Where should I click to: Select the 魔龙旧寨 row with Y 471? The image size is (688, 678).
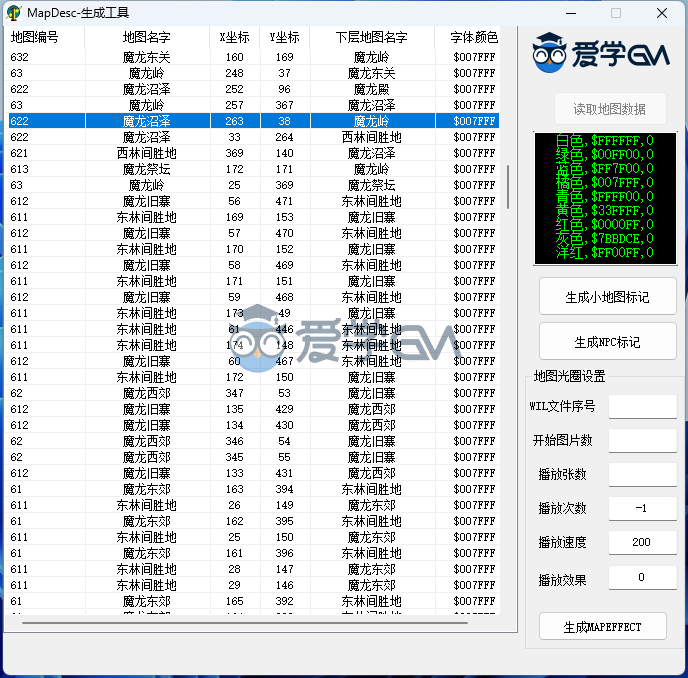click(254, 201)
